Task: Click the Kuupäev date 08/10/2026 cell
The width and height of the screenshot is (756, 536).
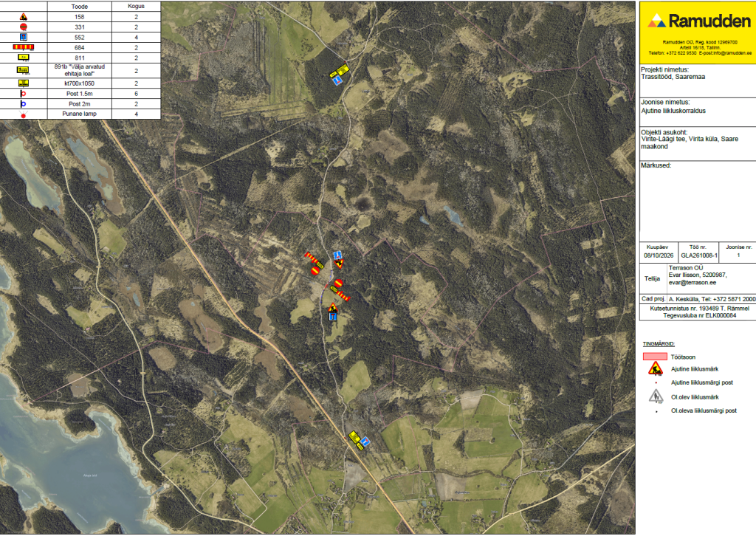Action: coord(659,255)
